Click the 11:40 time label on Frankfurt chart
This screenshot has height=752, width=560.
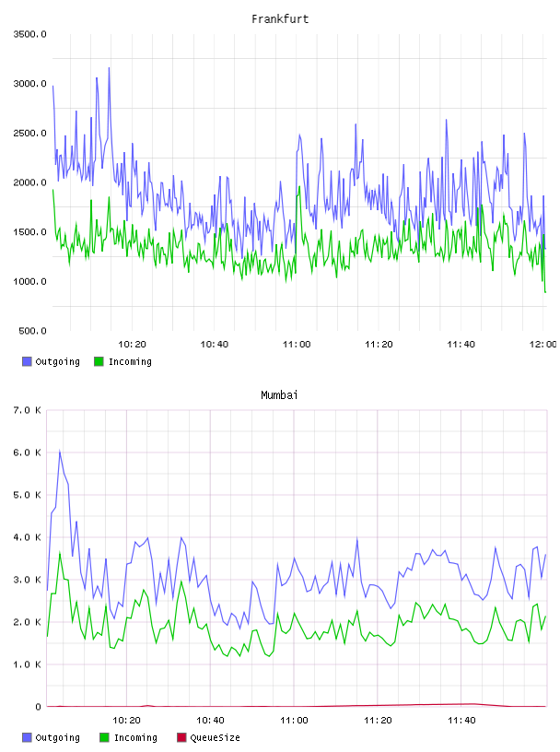tap(461, 345)
